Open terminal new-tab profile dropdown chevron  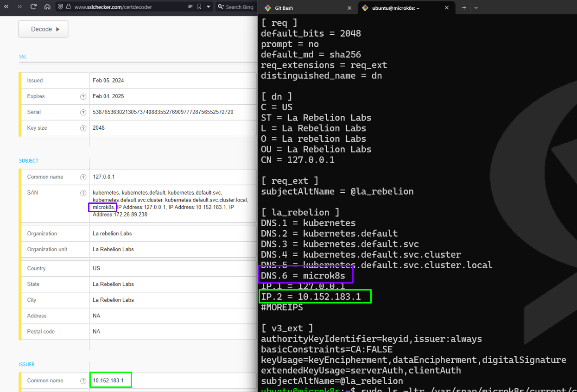click(476, 8)
